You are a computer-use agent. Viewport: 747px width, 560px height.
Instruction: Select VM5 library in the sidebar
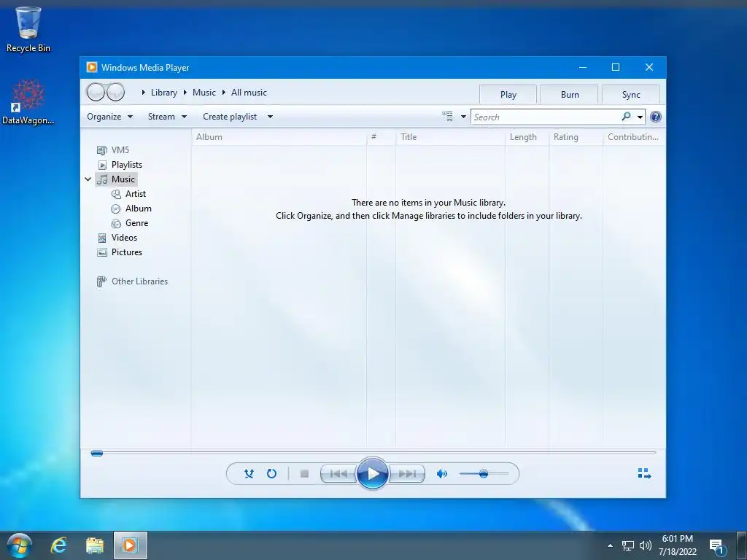pos(113,150)
